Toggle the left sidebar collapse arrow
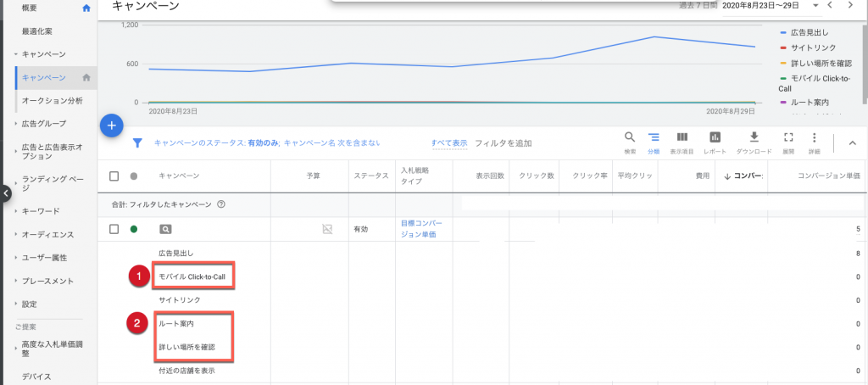Viewport: 868px width, 385px height. (x=5, y=194)
